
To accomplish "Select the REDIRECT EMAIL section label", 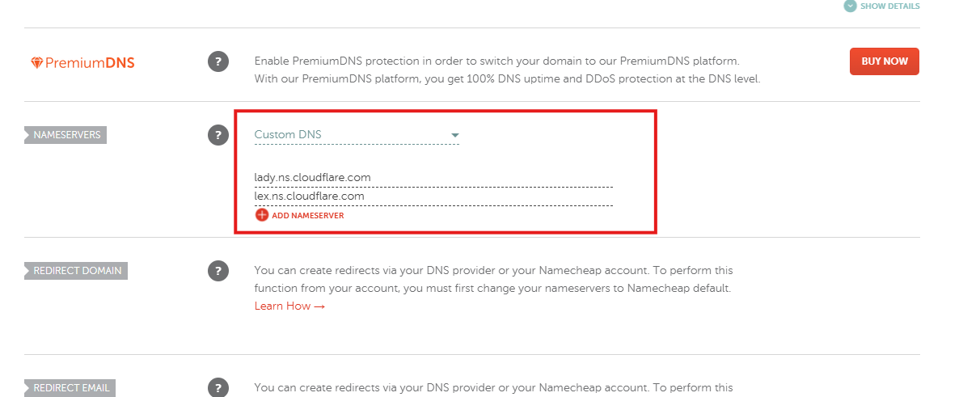I will click(71, 388).
